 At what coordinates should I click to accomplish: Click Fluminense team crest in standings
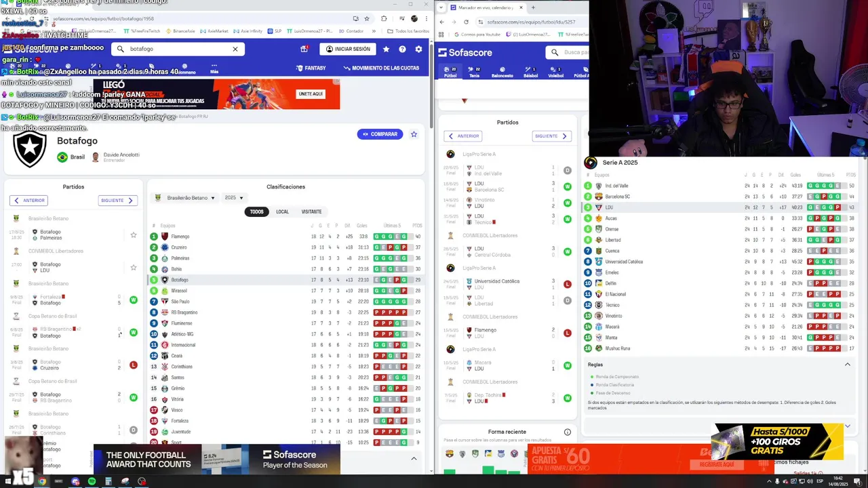click(165, 323)
